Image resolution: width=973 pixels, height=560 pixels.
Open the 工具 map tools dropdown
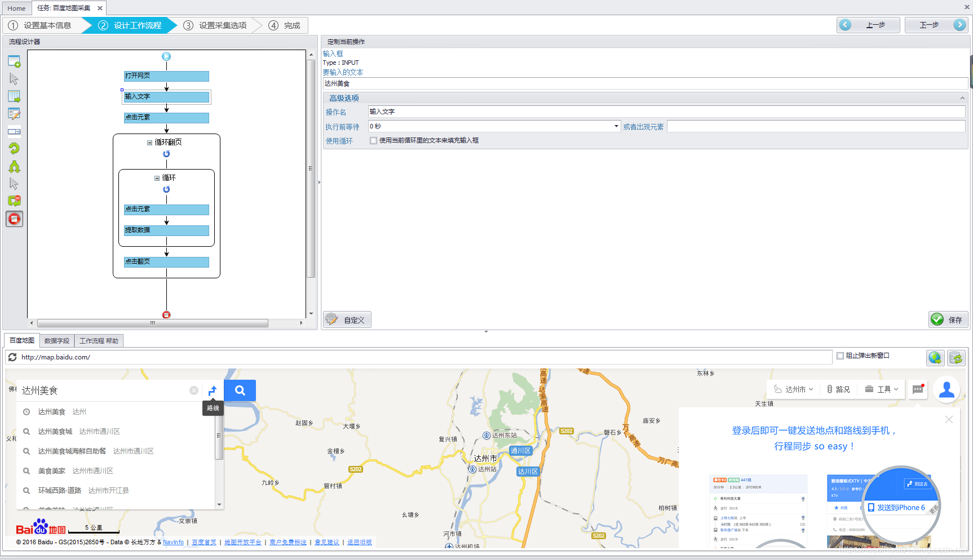[x=882, y=389]
